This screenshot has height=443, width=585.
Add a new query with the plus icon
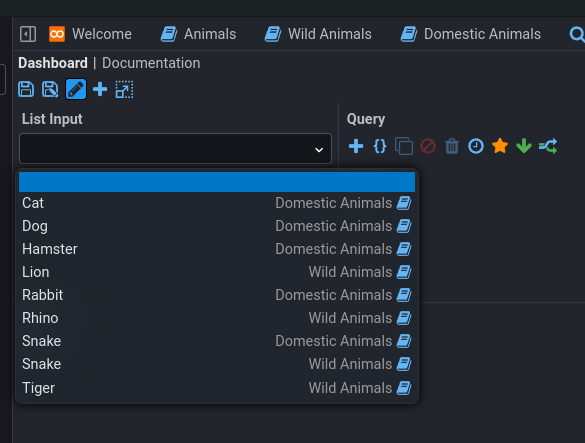(x=356, y=146)
